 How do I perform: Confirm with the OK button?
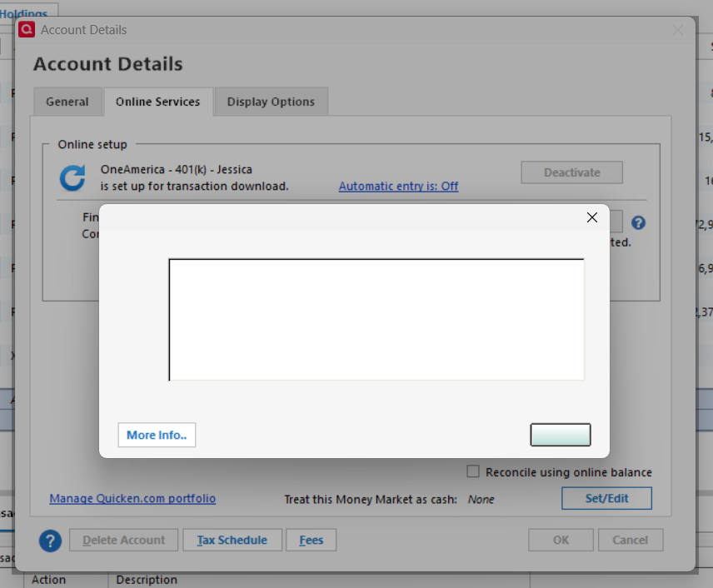(x=561, y=540)
